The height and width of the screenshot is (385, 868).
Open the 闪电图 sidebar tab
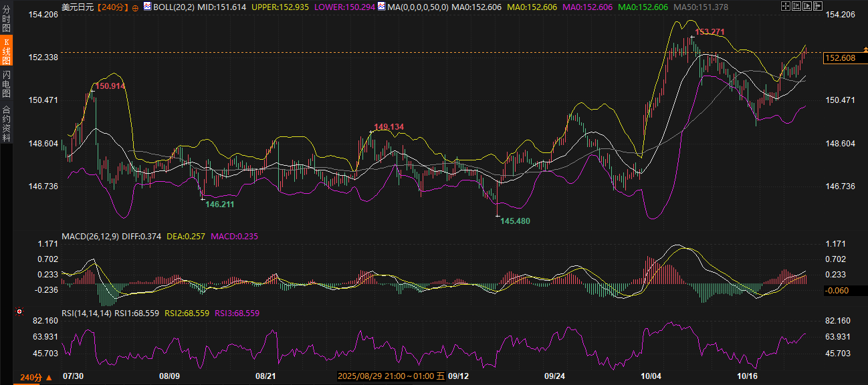point(7,83)
